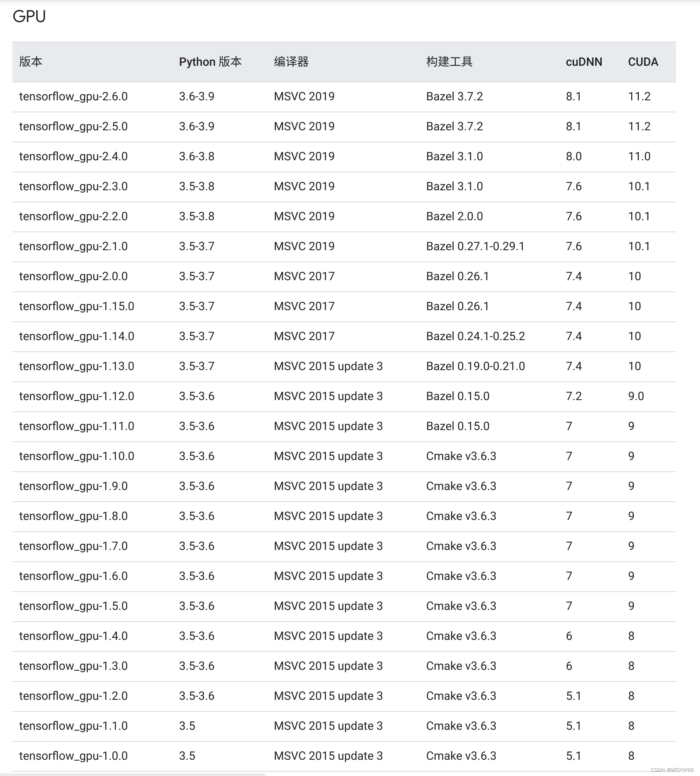
Task: Click the cuDNN 8.1 value
Action: [x=573, y=96]
